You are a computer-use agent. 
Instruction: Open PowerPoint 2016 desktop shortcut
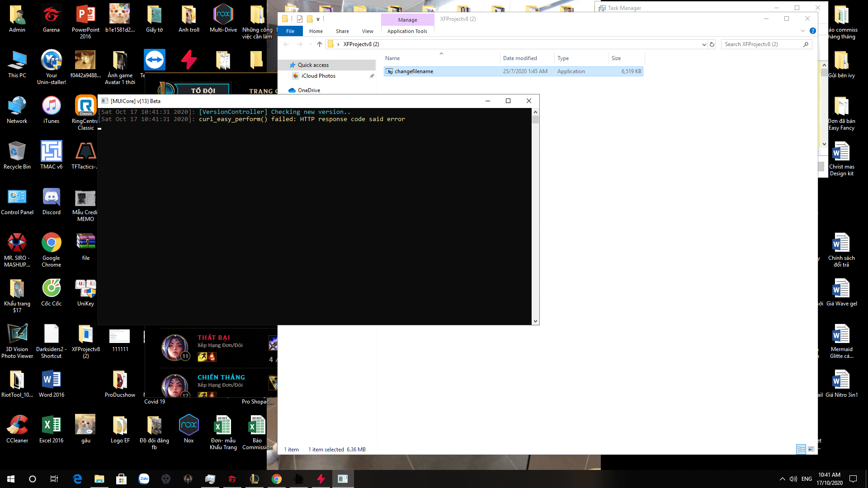[x=85, y=21]
